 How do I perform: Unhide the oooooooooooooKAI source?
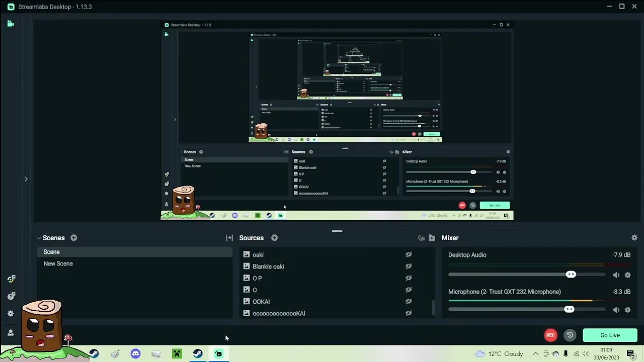coord(409,313)
